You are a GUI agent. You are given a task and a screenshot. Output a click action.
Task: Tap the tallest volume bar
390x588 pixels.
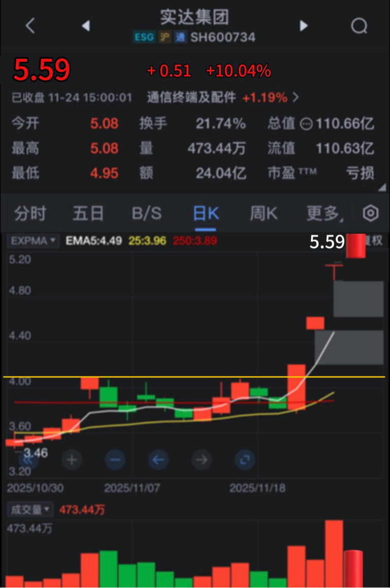click(334, 553)
